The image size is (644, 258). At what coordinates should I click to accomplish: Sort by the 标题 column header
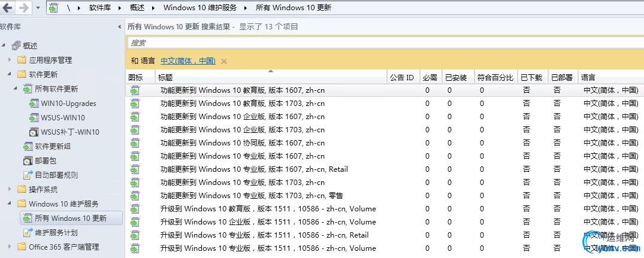point(271,78)
